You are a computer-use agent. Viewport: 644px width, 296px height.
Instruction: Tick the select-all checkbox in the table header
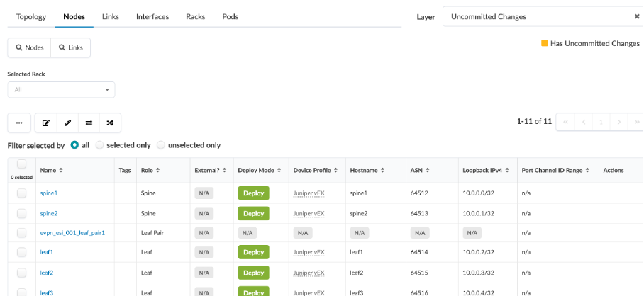click(21, 164)
